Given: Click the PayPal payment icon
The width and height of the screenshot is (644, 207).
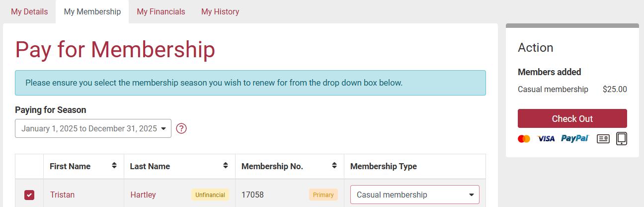Looking at the screenshot, I should pos(574,138).
